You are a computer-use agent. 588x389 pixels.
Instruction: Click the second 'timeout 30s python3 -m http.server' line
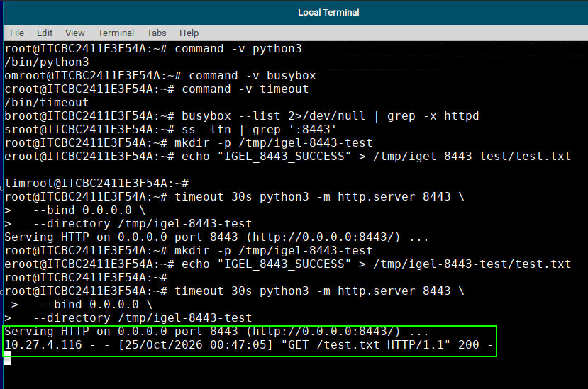point(235,291)
